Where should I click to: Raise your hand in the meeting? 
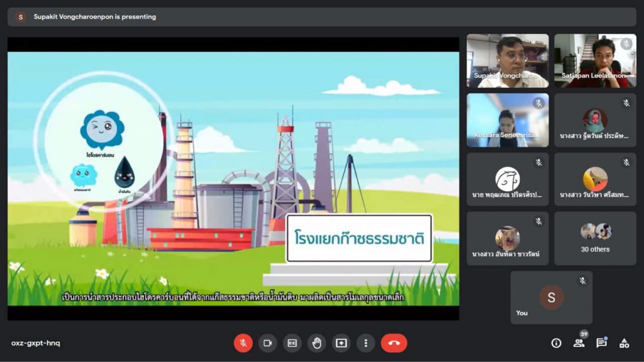[316, 343]
